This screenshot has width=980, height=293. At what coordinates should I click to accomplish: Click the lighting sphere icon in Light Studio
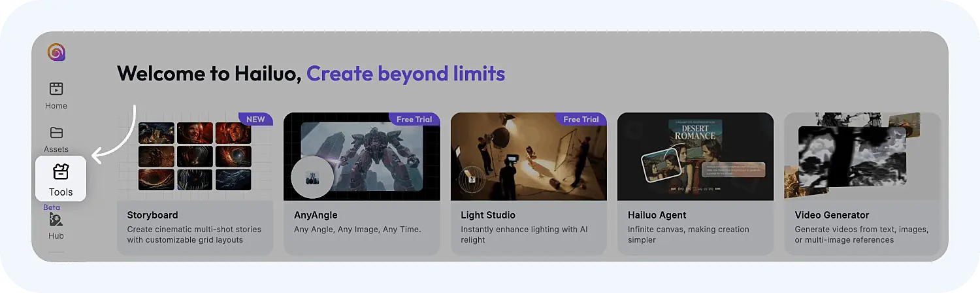471,179
